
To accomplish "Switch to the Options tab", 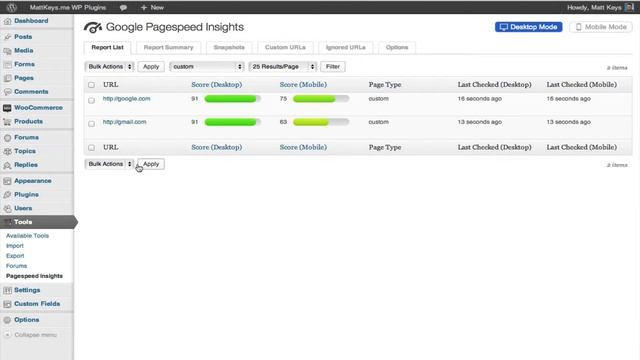I will coord(397,47).
